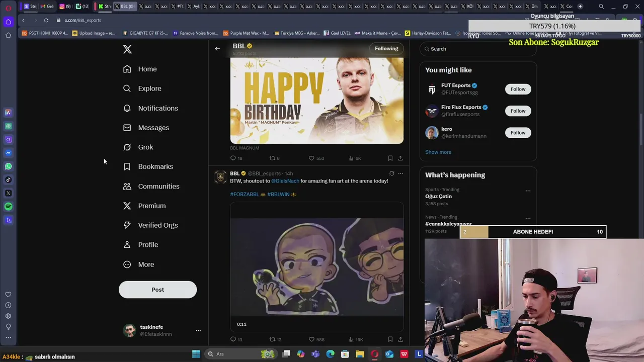
Task: Share the birthday post
Action: (x=400, y=158)
